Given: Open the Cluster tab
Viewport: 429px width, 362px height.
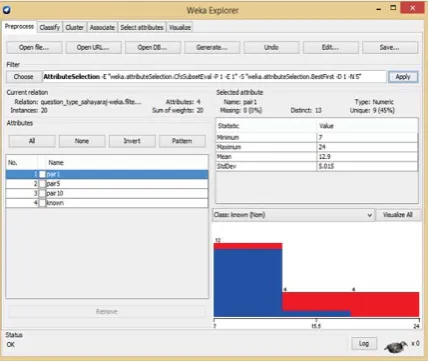Looking at the screenshot, I should coord(74,27).
